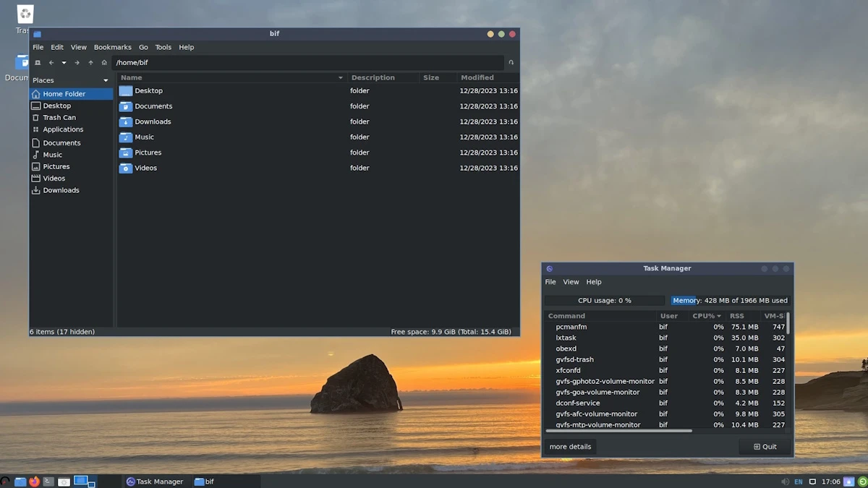Screen dimensions: 868x488
Task: Select Trash Can in the Places sidebar
Action: (x=59, y=118)
